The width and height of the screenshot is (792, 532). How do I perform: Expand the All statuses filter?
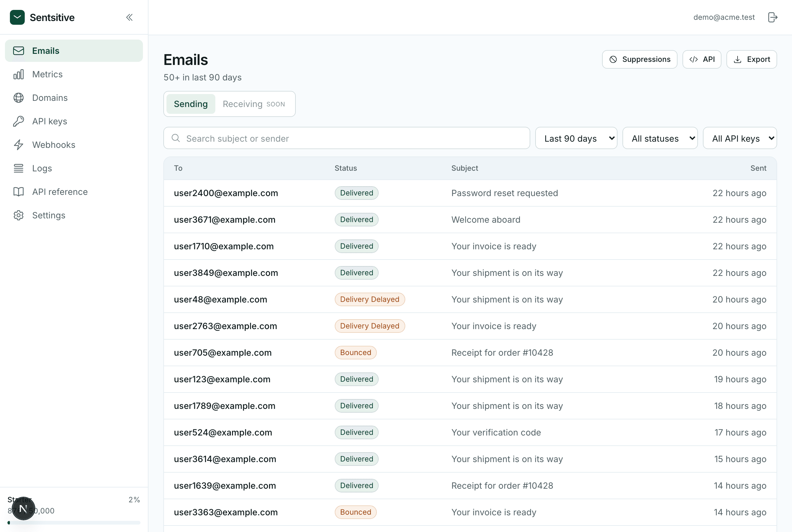(660, 138)
